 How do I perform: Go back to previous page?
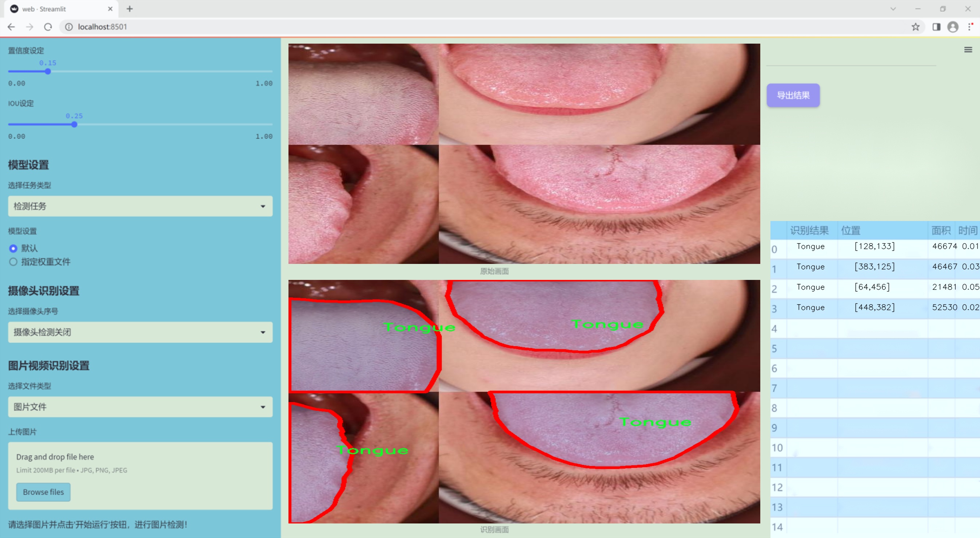pyautogui.click(x=11, y=27)
